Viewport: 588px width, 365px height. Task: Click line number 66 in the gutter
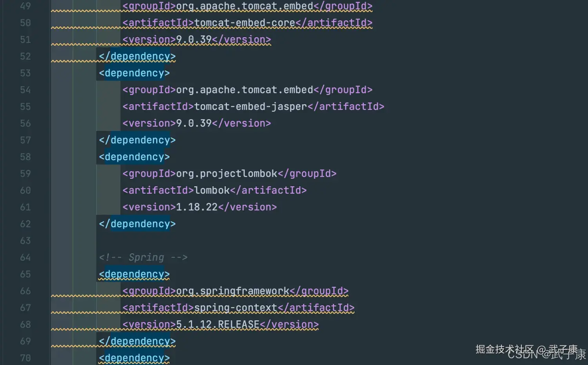[25, 291]
